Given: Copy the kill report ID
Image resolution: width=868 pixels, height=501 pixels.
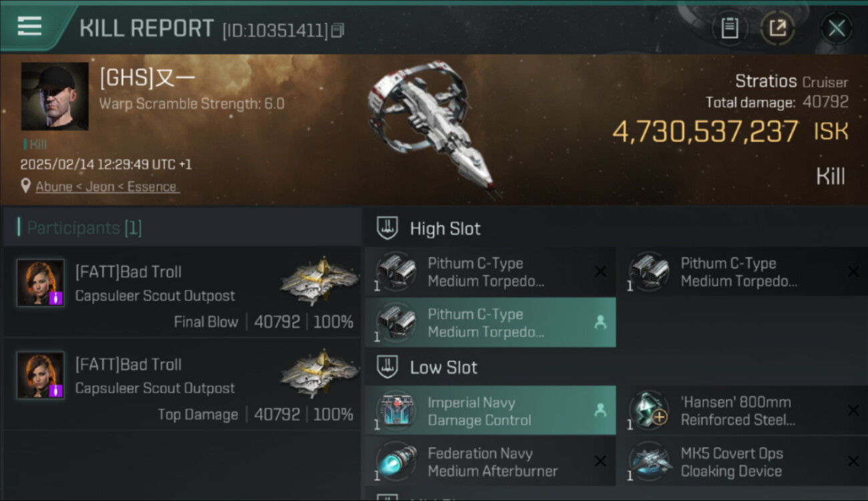Looking at the screenshot, I should click(338, 30).
